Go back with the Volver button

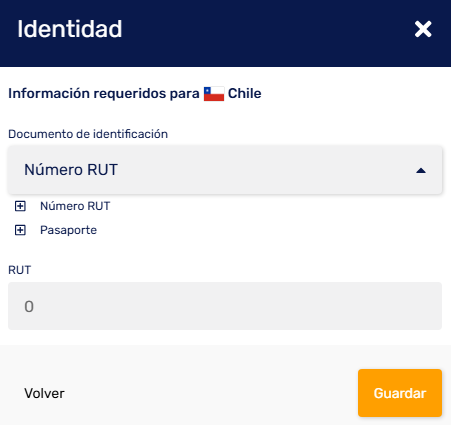44,393
